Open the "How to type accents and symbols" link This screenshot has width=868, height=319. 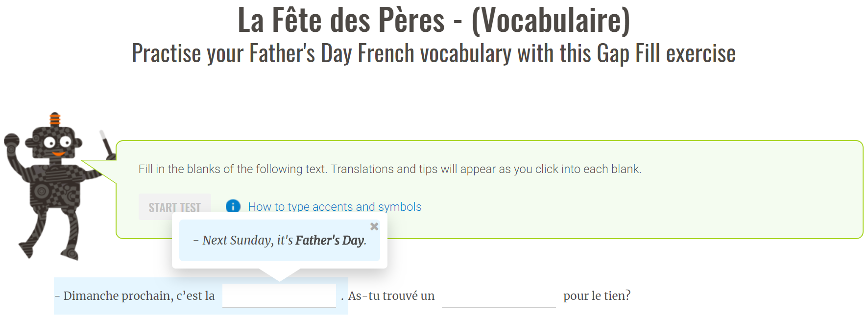335,207
